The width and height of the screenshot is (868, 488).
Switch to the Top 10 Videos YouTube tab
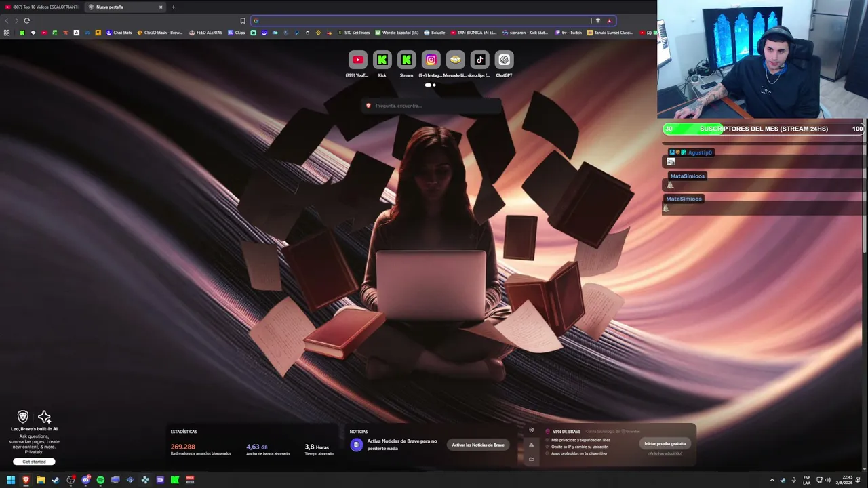(x=42, y=7)
